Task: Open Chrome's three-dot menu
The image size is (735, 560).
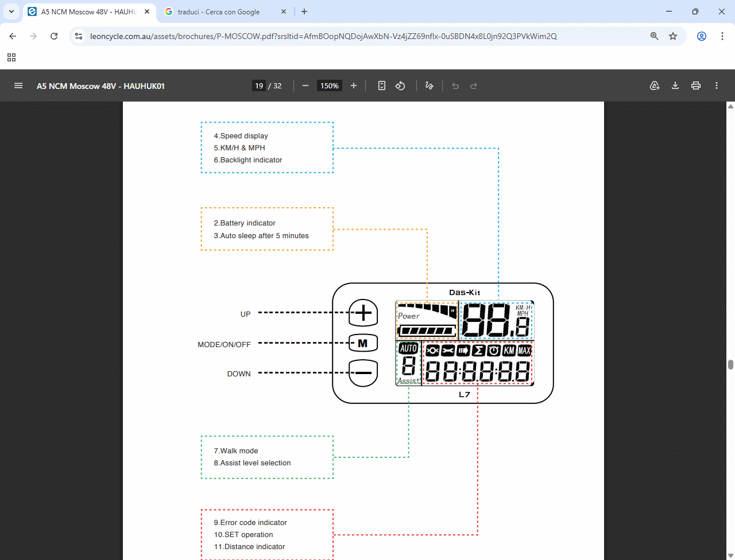Action: coord(722,36)
